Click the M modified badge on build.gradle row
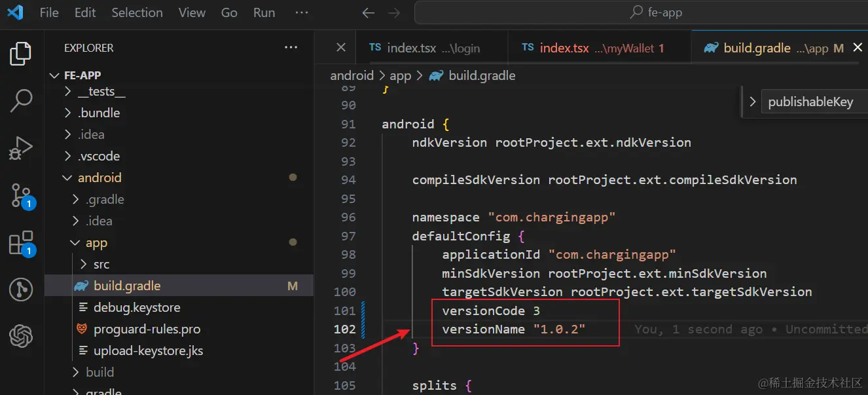Viewport: 868px width, 395px height. (x=293, y=286)
